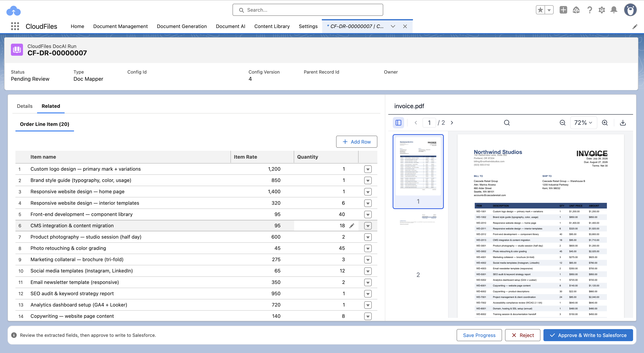Screen dimensions: 644x353
Task: Select page 1 thumbnail
Action: click(418, 171)
